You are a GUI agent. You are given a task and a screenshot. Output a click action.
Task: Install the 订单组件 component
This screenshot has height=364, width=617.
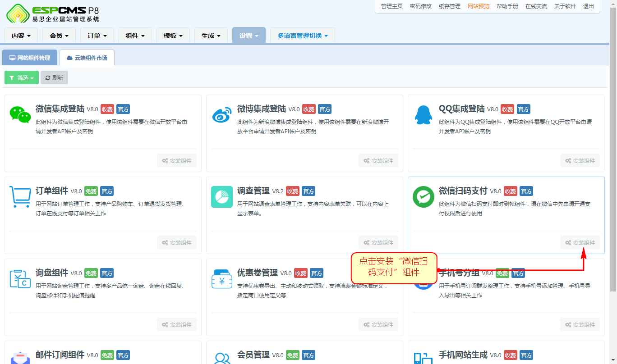pos(177,243)
